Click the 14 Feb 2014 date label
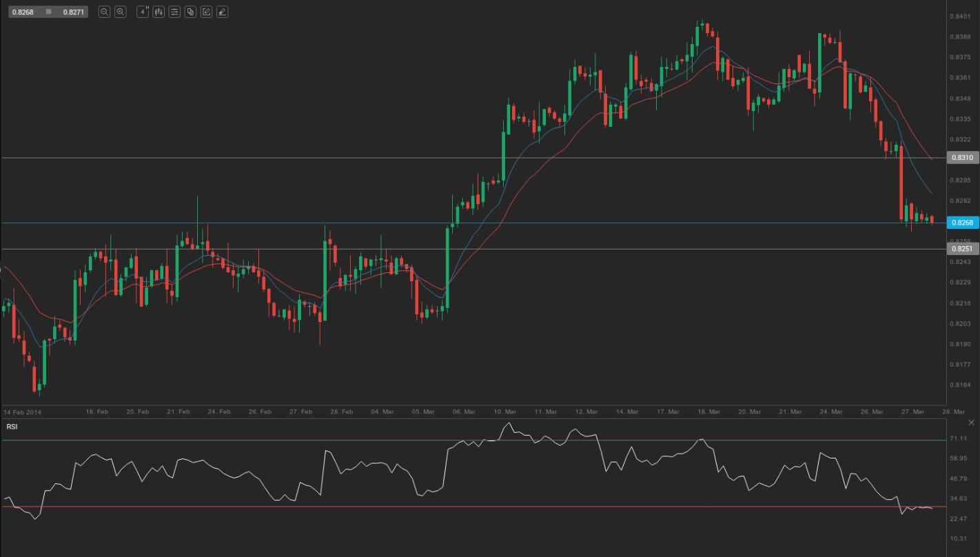The image size is (980, 557). pos(23,412)
